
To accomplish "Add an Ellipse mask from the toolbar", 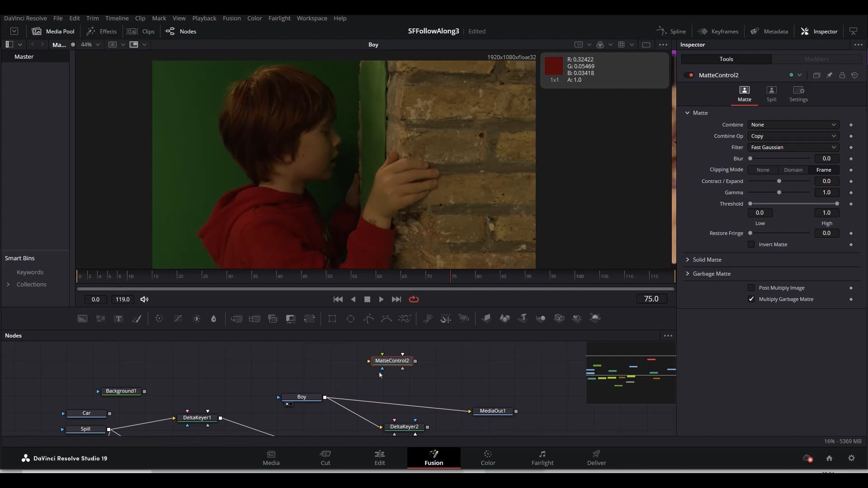I will pyautogui.click(x=350, y=319).
